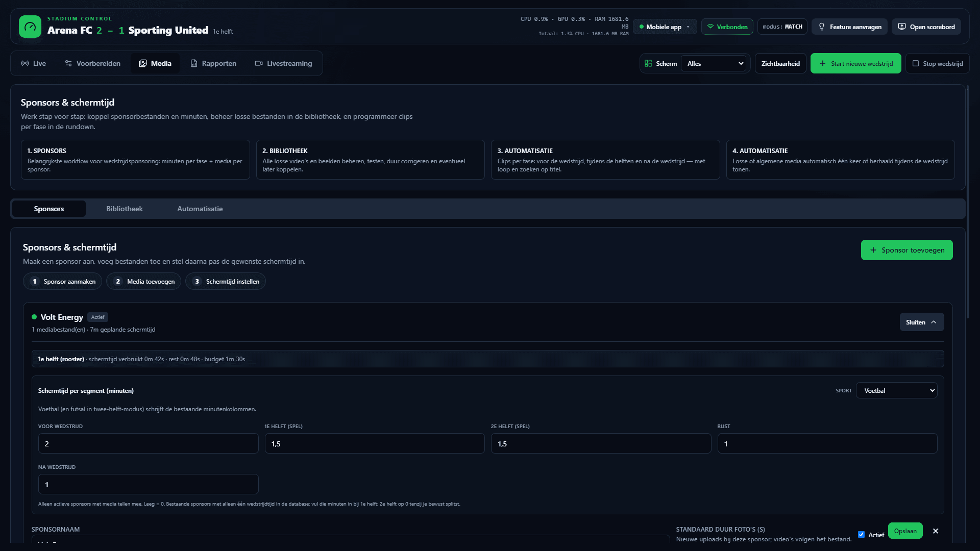Open step card 2. BIBLIOTHEEK
The height and width of the screenshot is (551, 980).
click(370, 160)
